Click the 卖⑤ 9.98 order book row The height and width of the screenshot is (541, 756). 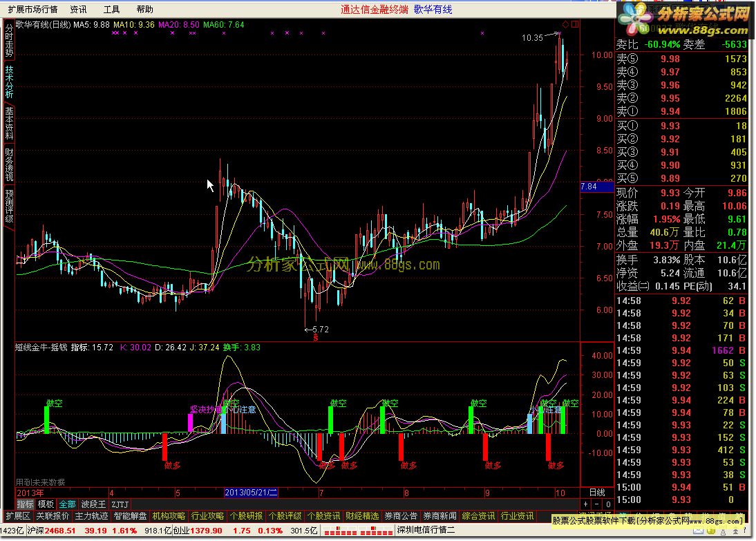tap(681, 59)
